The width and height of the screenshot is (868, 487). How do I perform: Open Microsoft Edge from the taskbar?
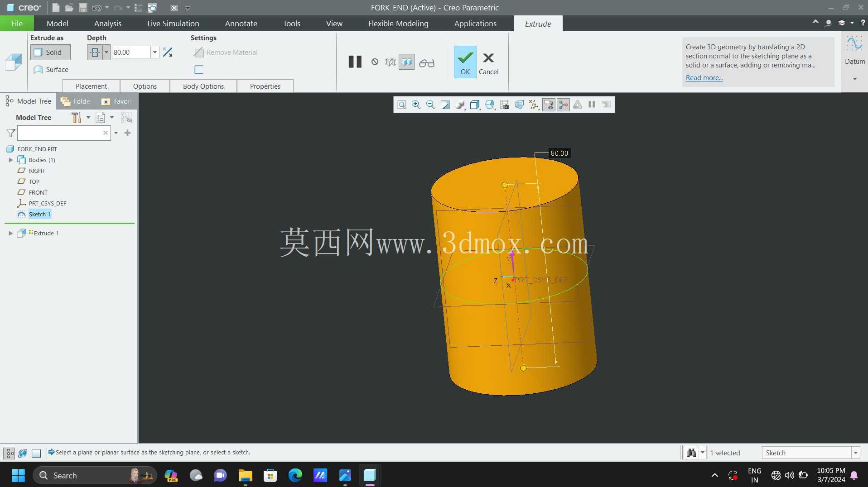pos(295,475)
